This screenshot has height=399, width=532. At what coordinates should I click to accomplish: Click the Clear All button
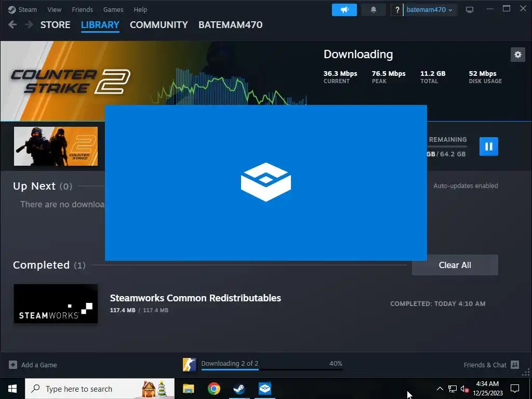(x=455, y=265)
